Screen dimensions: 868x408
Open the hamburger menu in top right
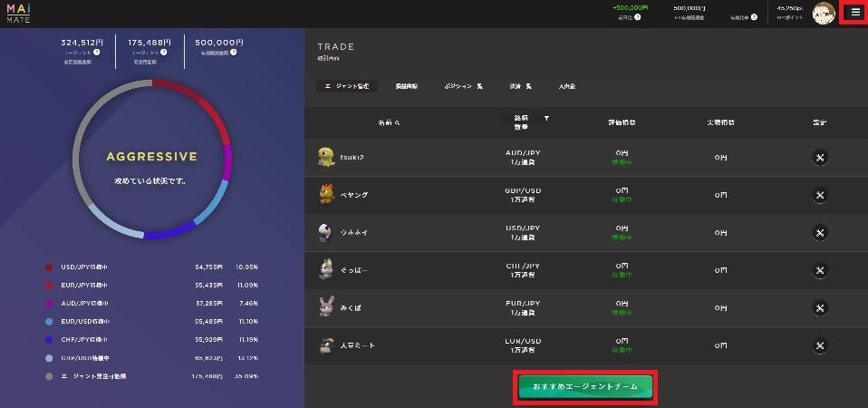coord(855,12)
